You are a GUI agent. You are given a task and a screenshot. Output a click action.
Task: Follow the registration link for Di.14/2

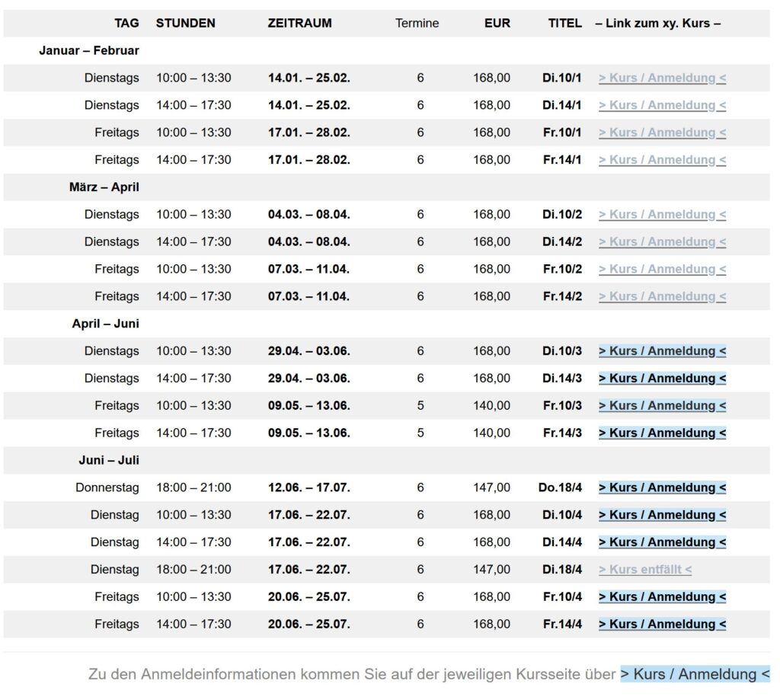click(x=662, y=242)
